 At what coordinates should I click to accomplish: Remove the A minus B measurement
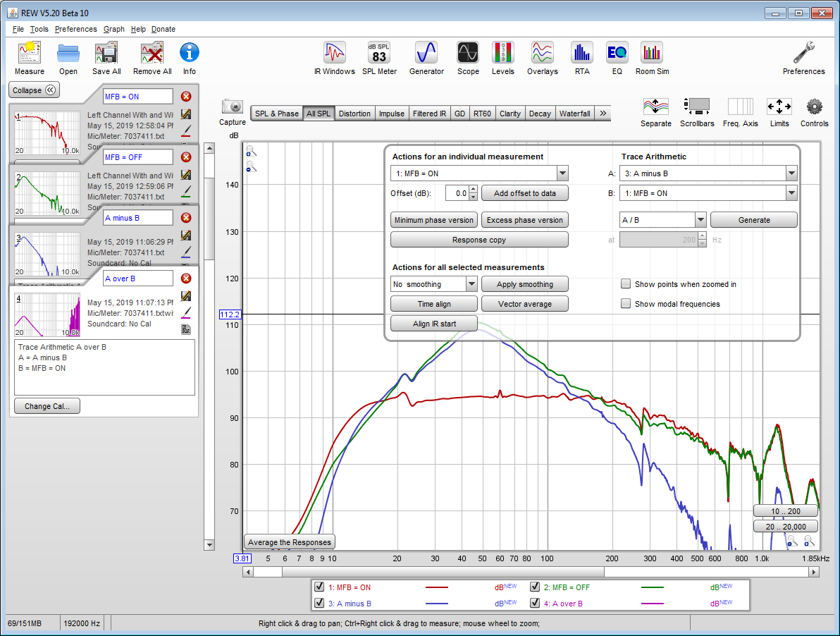pos(186,218)
